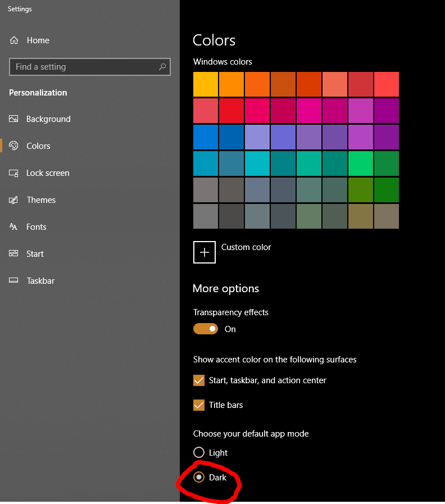This screenshot has width=445, height=504.
Task: Select the Light app mode
Action: click(x=199, y=452)
